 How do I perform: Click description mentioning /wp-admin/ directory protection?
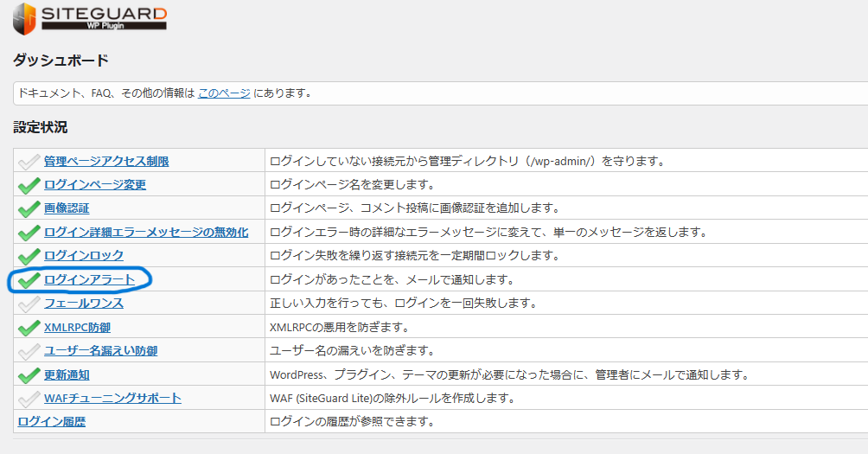467,161
